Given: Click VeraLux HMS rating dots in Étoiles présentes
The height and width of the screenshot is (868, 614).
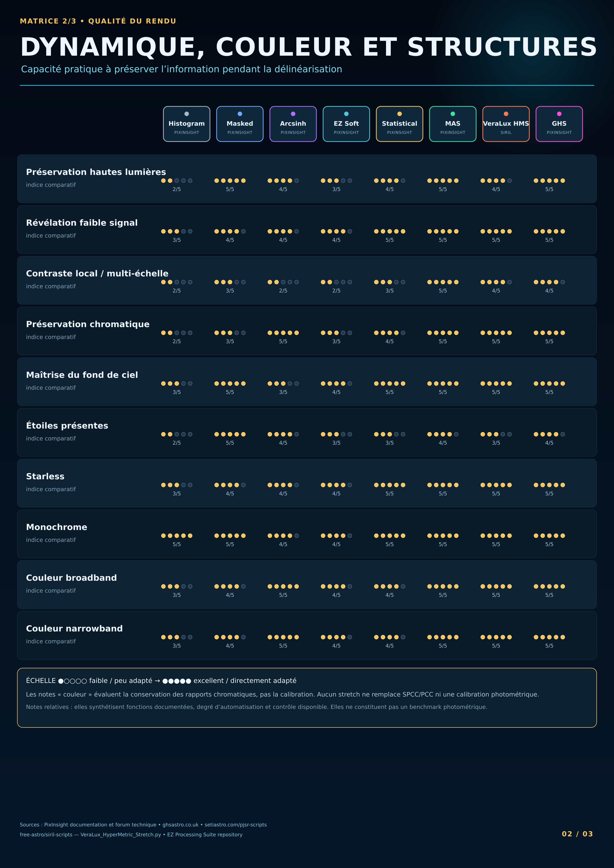Looking at the screenshot, I should click(x=496, y=434).
